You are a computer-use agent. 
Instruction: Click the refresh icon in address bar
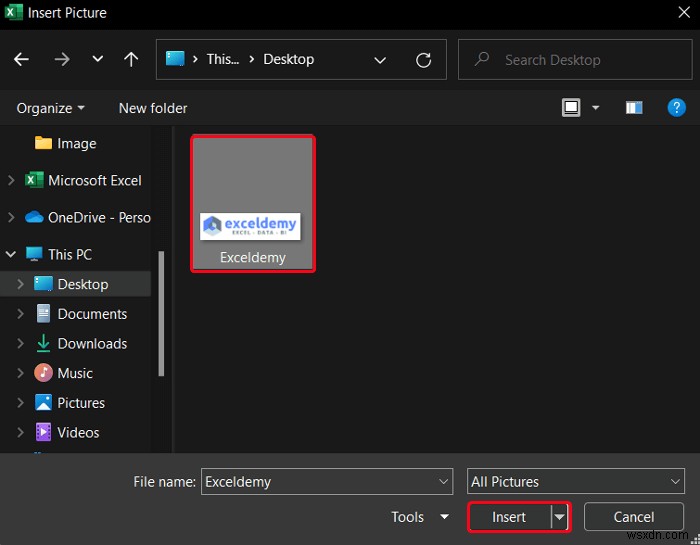tap(423, 60)
